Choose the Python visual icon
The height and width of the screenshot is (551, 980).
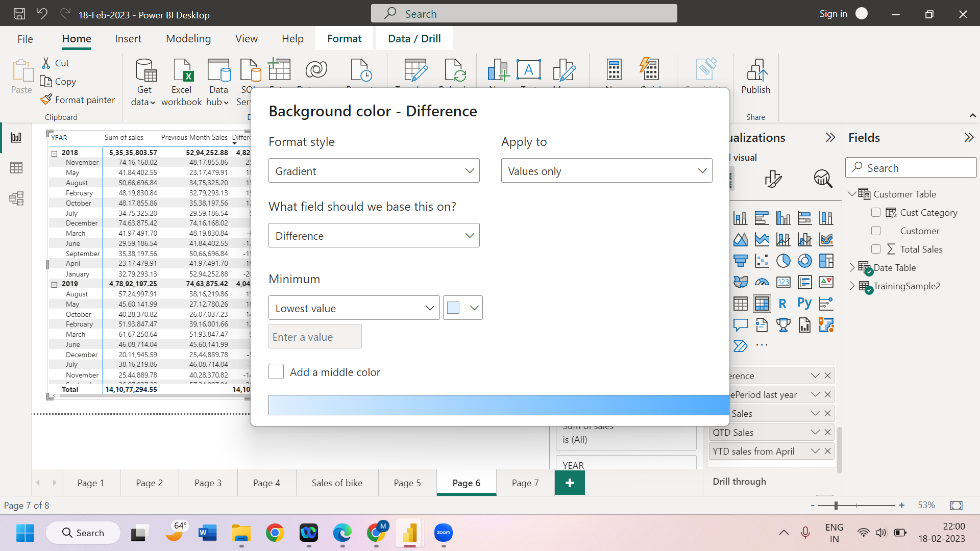[804, 304]
